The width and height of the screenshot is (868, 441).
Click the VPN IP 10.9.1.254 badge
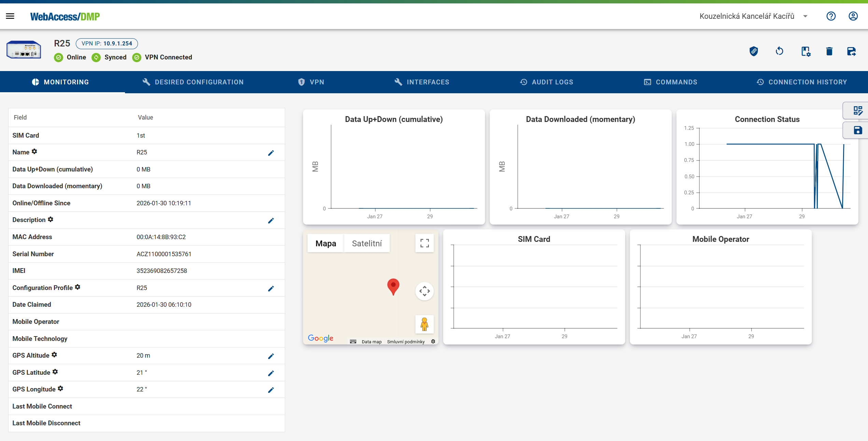107,43
